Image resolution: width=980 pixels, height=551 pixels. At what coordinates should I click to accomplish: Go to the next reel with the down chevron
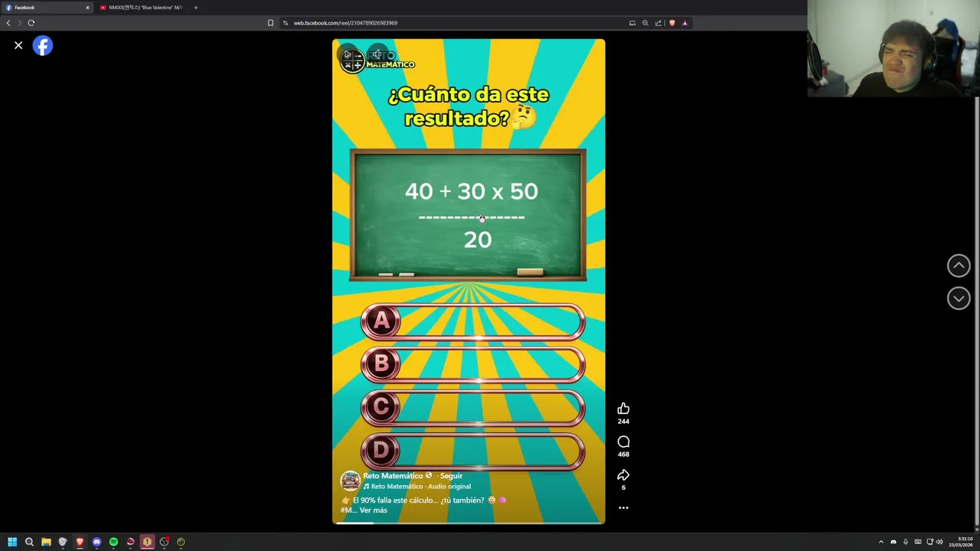pos(959,298)
